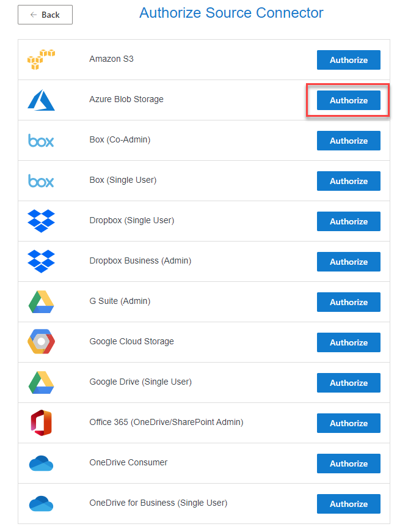Click the OneDrive Consumer cloud icon
Viewport: 397px width, 532px height.
41,463
